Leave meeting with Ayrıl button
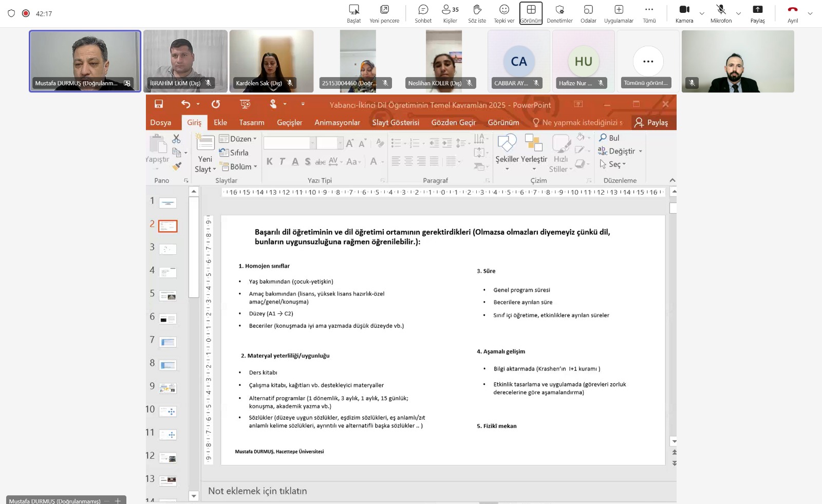 coord(793,14)
